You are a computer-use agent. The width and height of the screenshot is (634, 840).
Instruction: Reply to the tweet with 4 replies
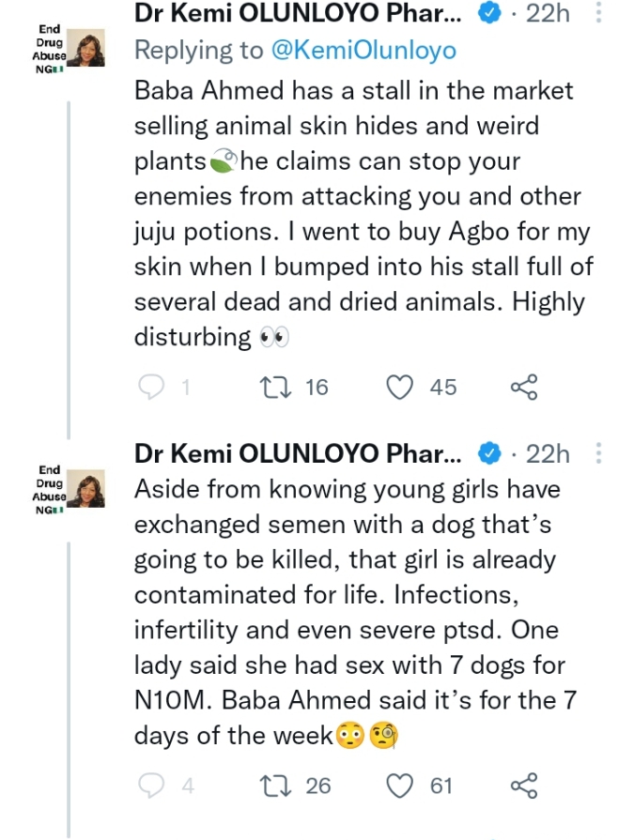[x=152, y=785]
